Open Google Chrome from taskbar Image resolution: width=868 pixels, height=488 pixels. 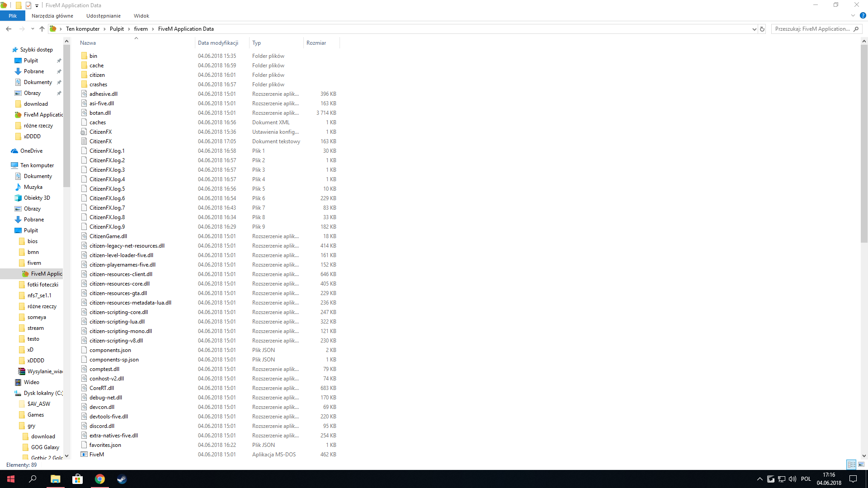point(100,479)
